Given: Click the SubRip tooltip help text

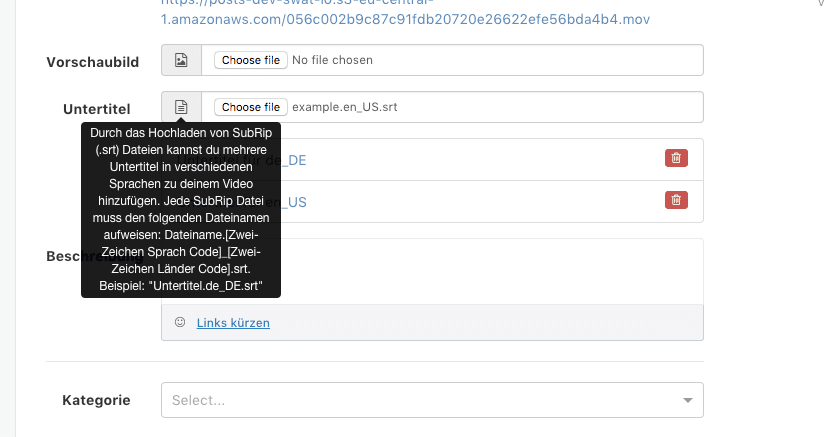Looking at the screenshot, I should tap(181, 210).
